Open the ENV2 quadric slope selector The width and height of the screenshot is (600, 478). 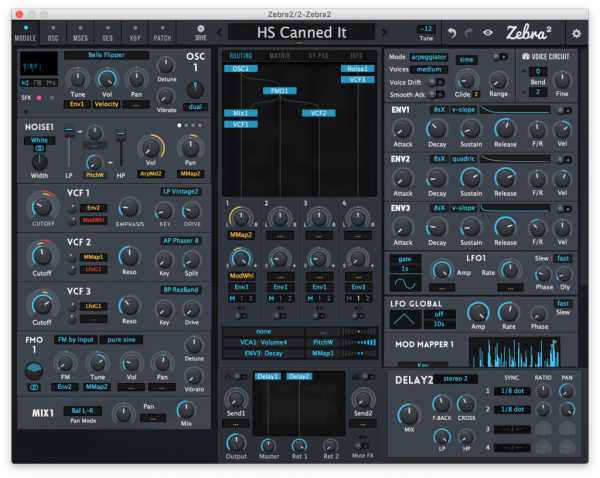coord(463,159)
